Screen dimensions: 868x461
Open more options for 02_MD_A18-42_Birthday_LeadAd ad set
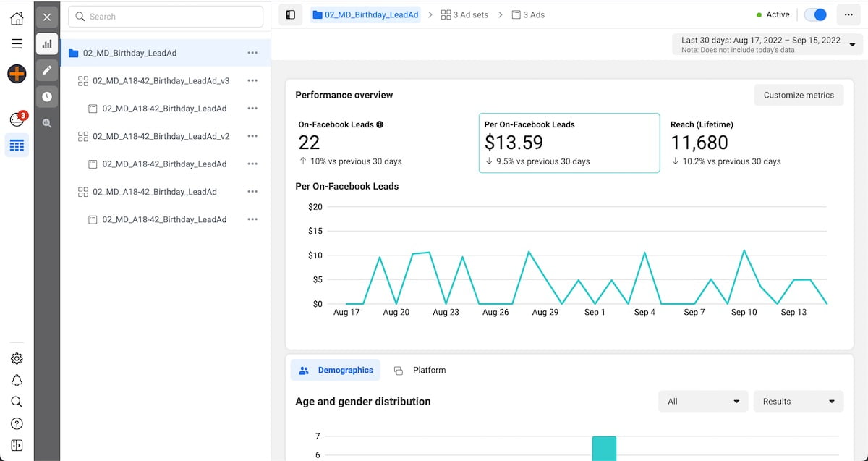click(x=252, y=192)
